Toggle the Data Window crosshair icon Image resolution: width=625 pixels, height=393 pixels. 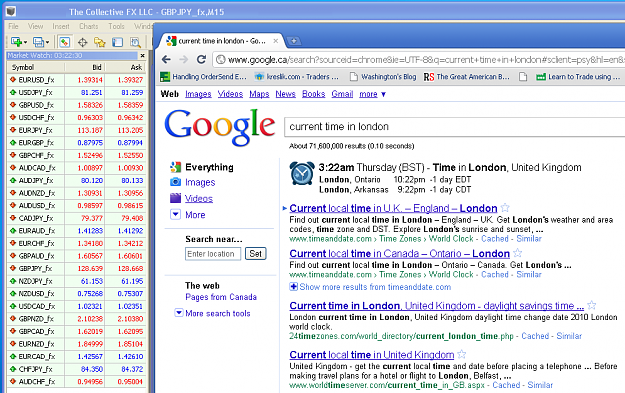[x=83, y=42]
